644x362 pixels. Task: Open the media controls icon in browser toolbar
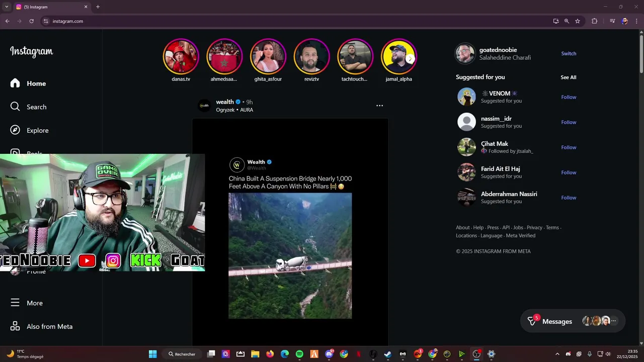(x=612, y=21)
